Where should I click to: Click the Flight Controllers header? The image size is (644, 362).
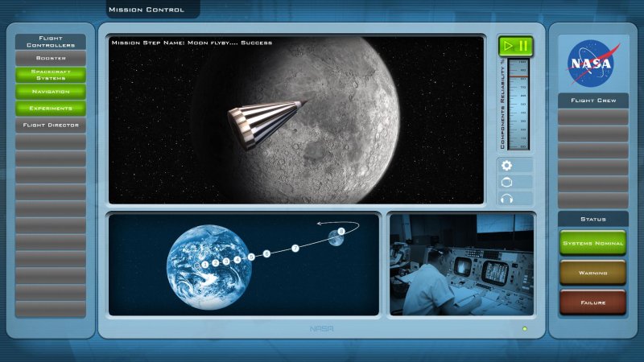tap(51, 42)
